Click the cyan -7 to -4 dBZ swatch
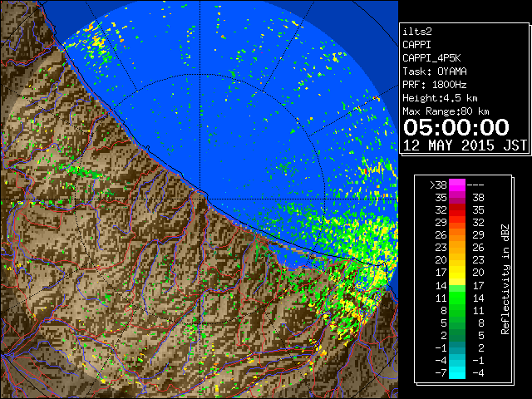The height and width of the screenshot is (399, 532). point(457,372)
